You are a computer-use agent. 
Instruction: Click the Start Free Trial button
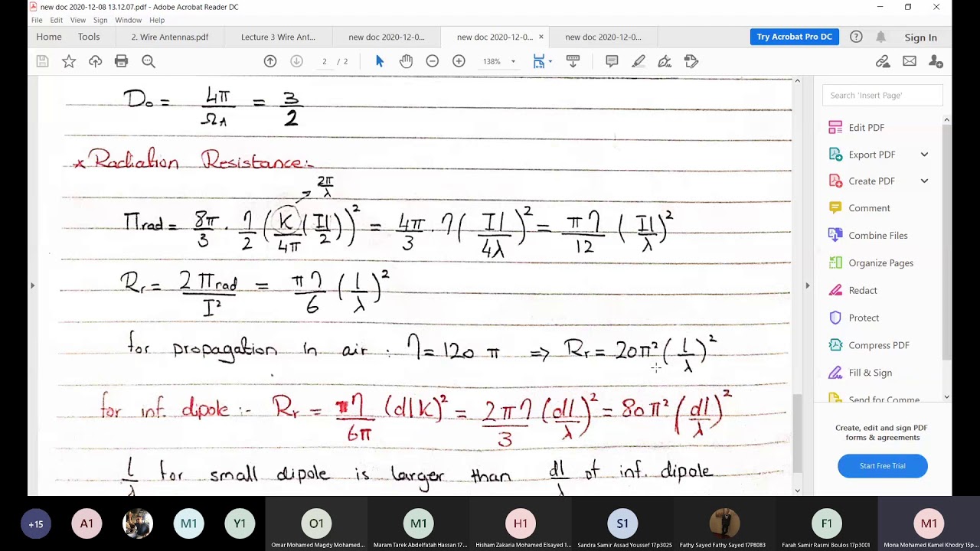[x=883, y=466]
